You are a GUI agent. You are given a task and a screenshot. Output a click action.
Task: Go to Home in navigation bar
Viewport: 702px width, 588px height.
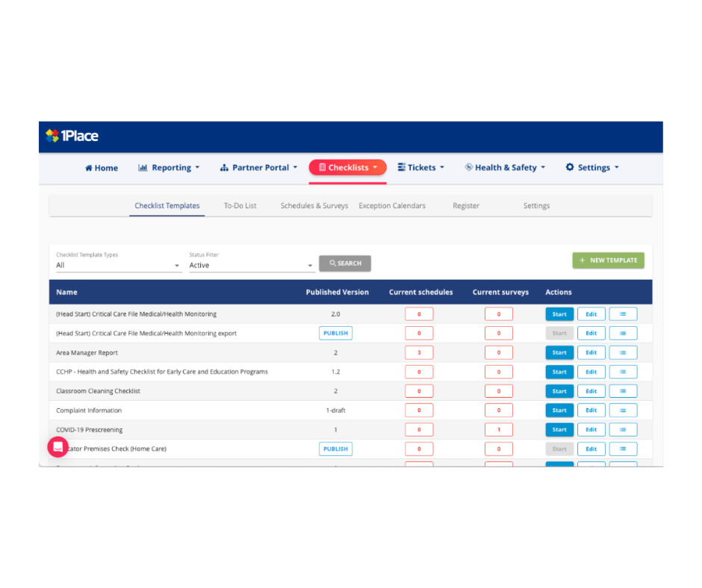pyautogui.click(x=102, y=168)
